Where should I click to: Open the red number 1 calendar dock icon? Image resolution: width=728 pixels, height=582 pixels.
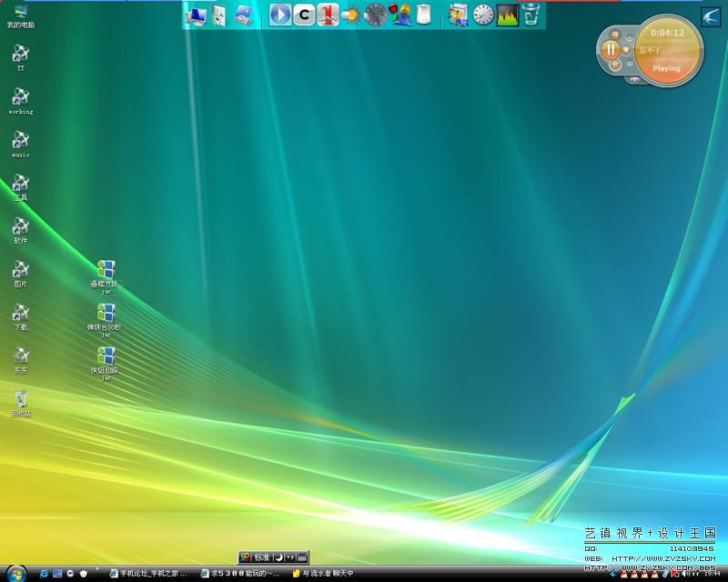click(328, 15)
